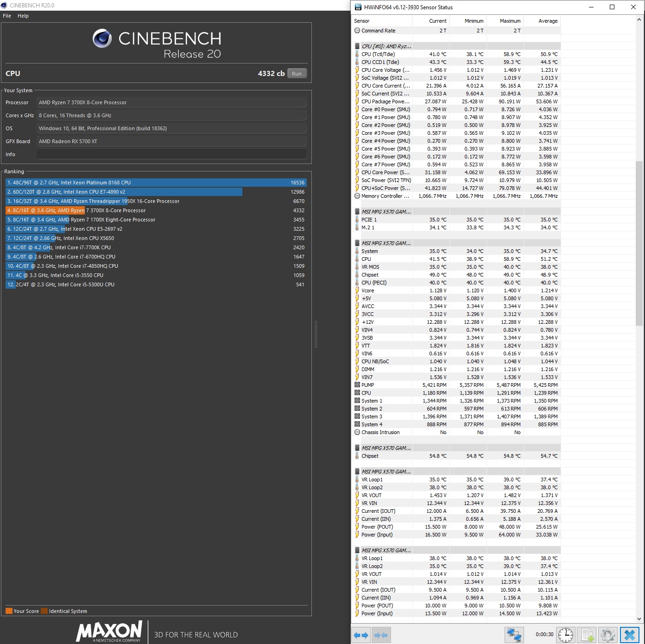
Task: Click the Average column header
Action: (542, 21)
